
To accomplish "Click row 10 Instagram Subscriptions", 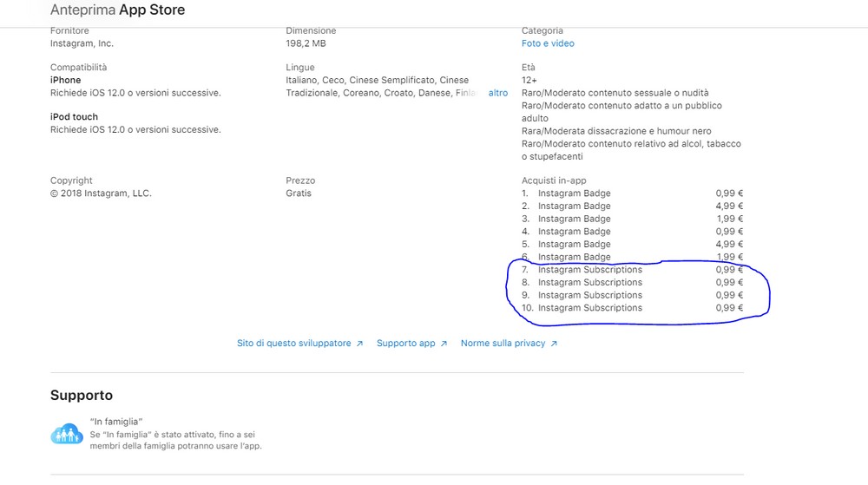I will coord(632,307).
